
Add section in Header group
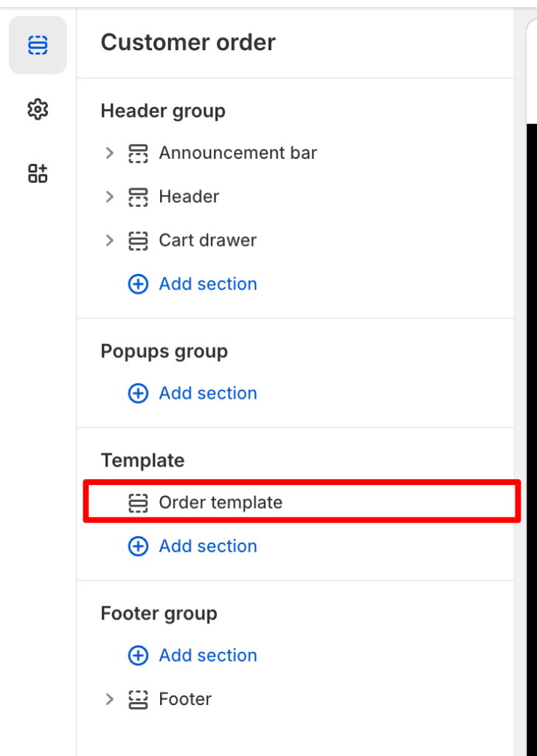pos(193,284)
